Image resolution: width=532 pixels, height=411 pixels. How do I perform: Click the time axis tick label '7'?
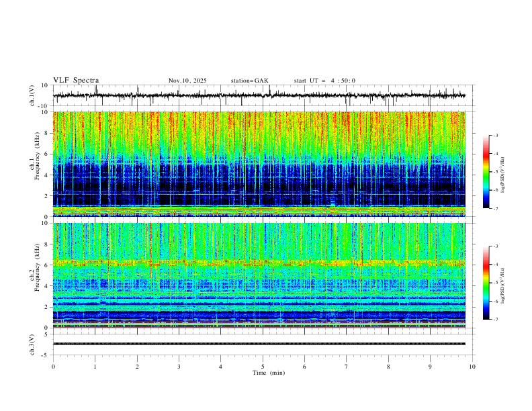pos(347,367)
